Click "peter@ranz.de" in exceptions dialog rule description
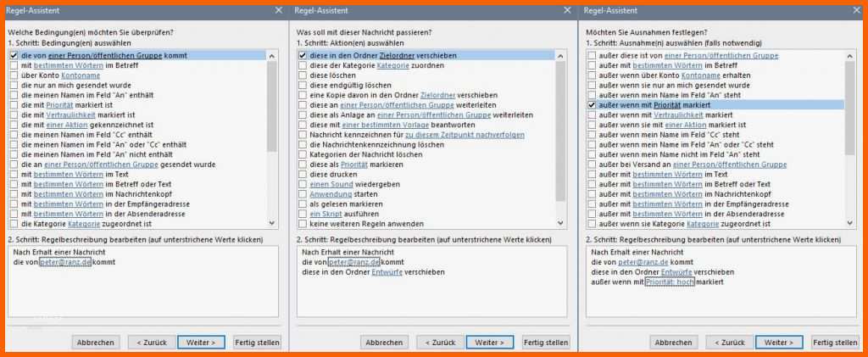 643,262
